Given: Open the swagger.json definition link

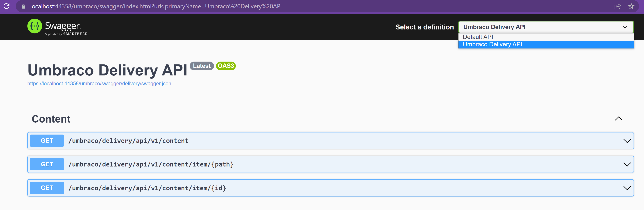Looking at the screenshot, I should click(x=99, y=84).
